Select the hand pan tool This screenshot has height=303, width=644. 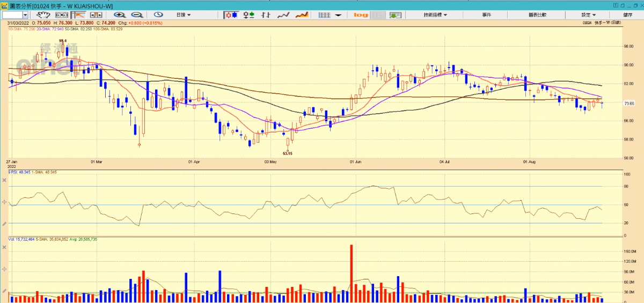[x=43, y=14]
